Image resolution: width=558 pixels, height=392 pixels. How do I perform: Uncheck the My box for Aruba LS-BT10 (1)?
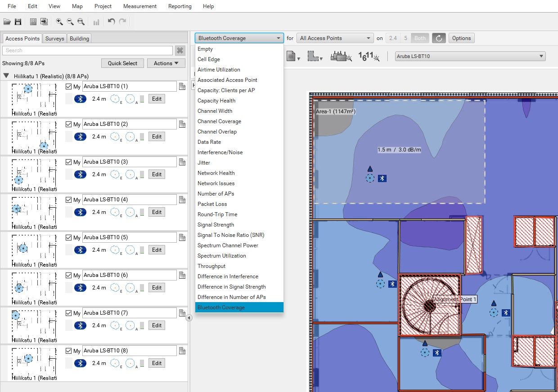click(x=68, y=86)
